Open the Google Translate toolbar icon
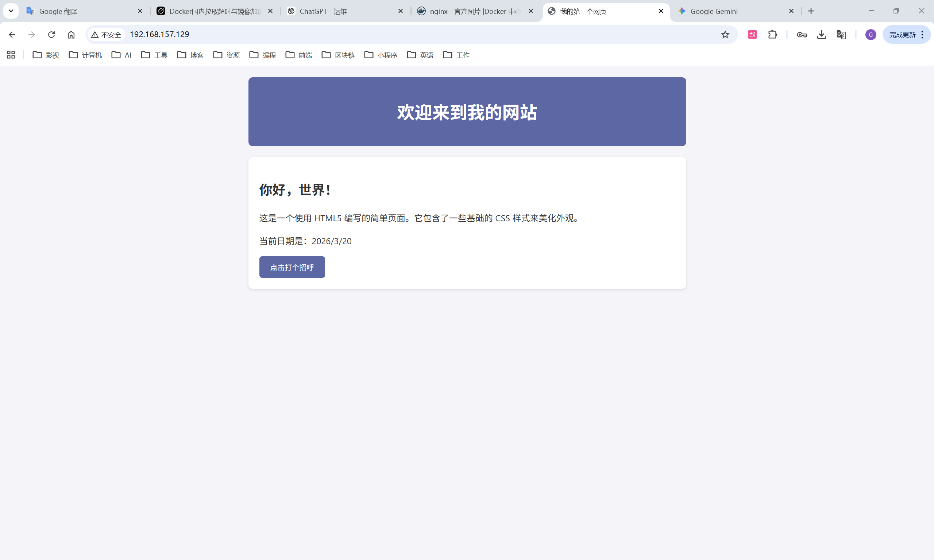Image resolution: width=934 pixels, height=560 pixels. [841, 35]
